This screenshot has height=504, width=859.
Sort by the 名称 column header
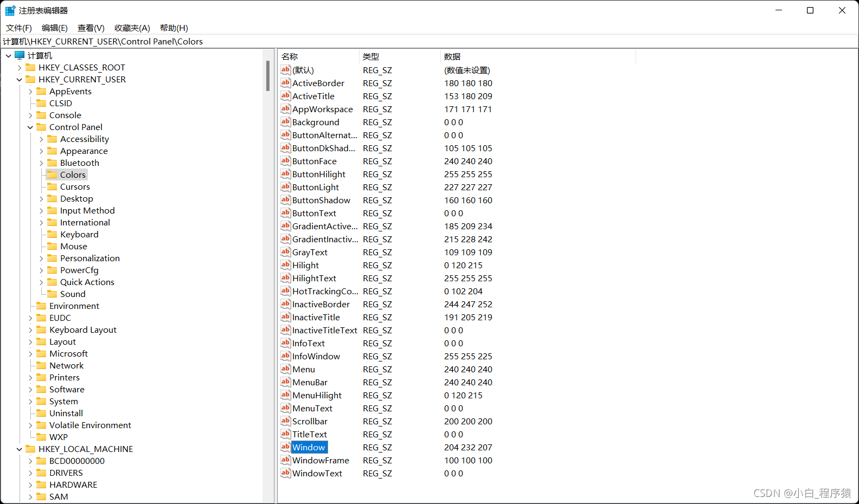tap(319, 56)
